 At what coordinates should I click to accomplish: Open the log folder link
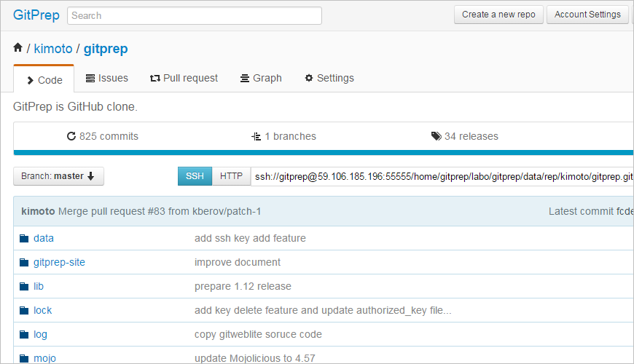click(40, 334)
